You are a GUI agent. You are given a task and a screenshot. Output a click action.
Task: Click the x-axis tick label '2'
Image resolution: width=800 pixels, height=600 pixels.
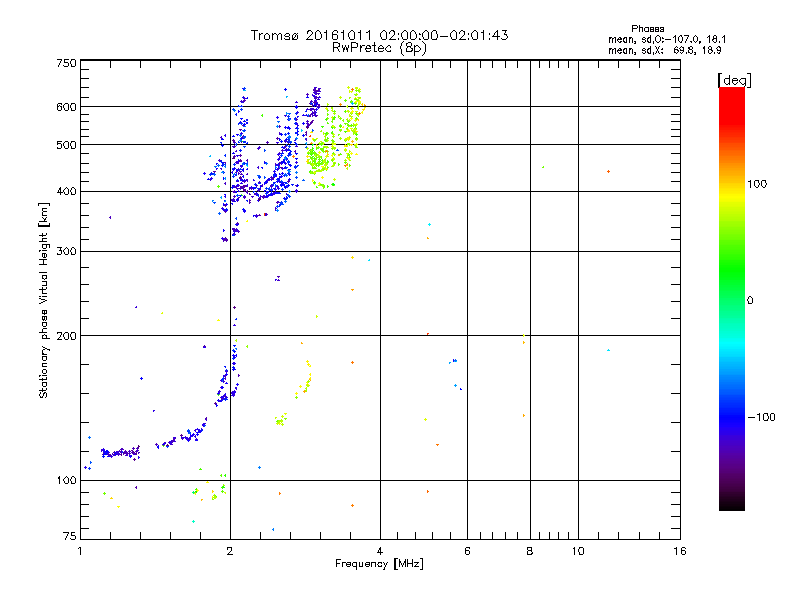coord(230,551)
